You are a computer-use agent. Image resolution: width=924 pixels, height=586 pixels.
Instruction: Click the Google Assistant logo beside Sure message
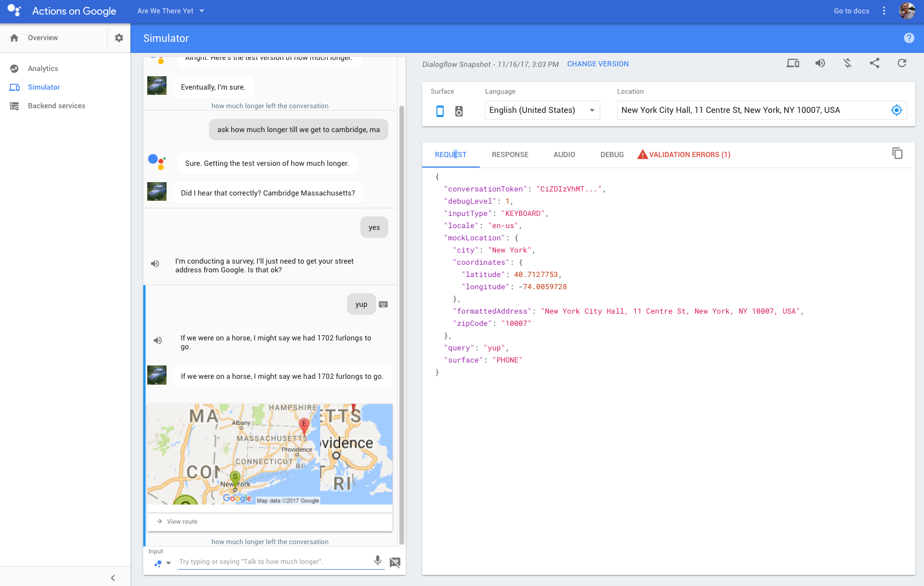157,161
